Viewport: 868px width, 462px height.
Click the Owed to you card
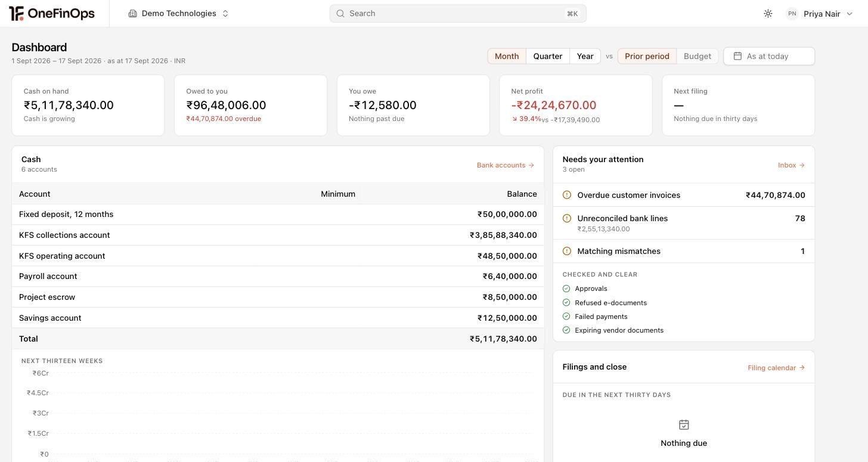click(250, 105)
